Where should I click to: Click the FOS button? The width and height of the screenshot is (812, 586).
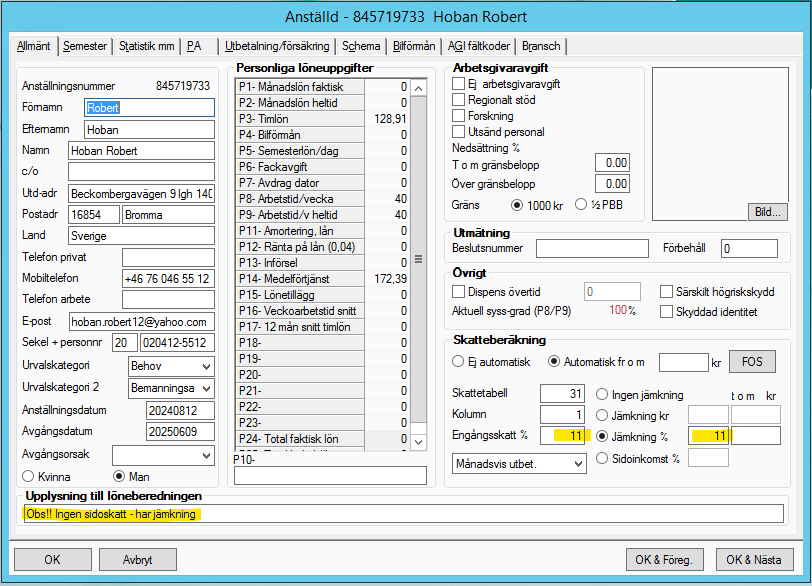(751, 362)
